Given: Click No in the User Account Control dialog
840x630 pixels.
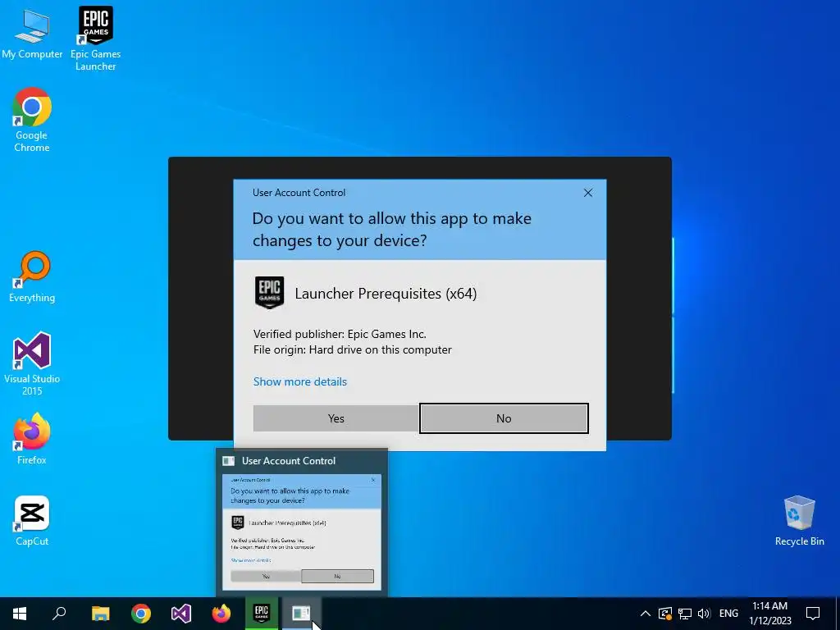Looking at the screenshot, I should pyautogui.click(x=504, y=418).
